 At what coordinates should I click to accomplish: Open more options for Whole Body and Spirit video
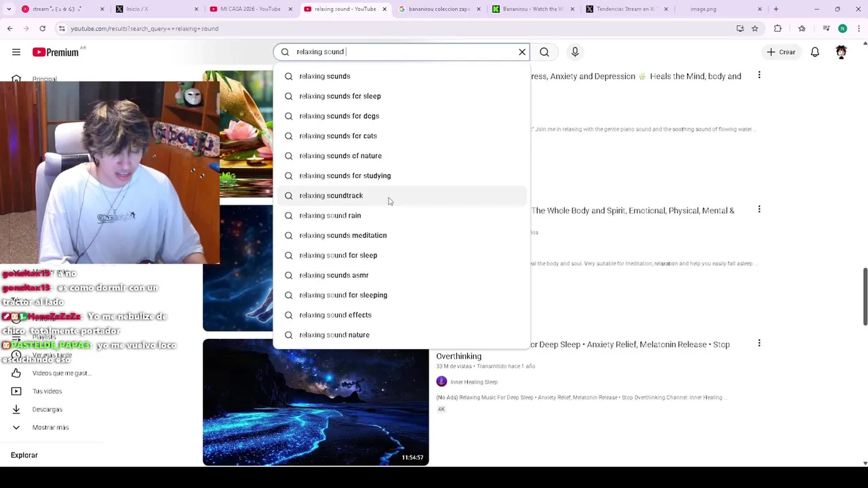[759, 209]
